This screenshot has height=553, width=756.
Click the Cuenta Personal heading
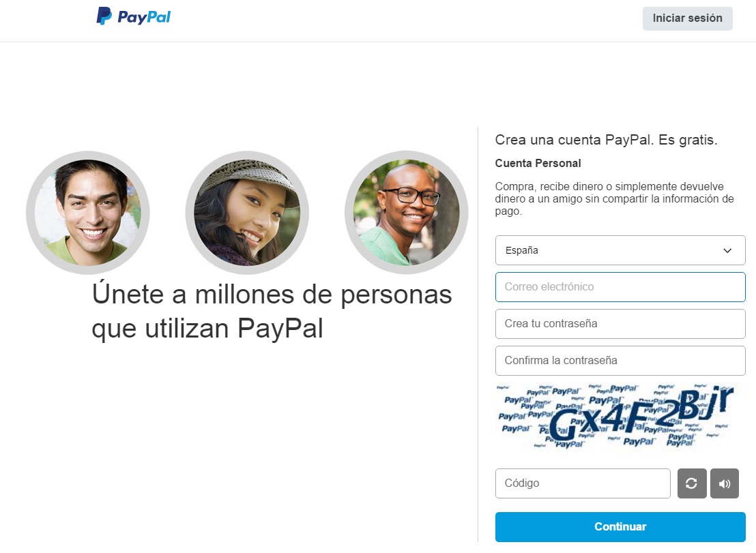click(538, 163)
